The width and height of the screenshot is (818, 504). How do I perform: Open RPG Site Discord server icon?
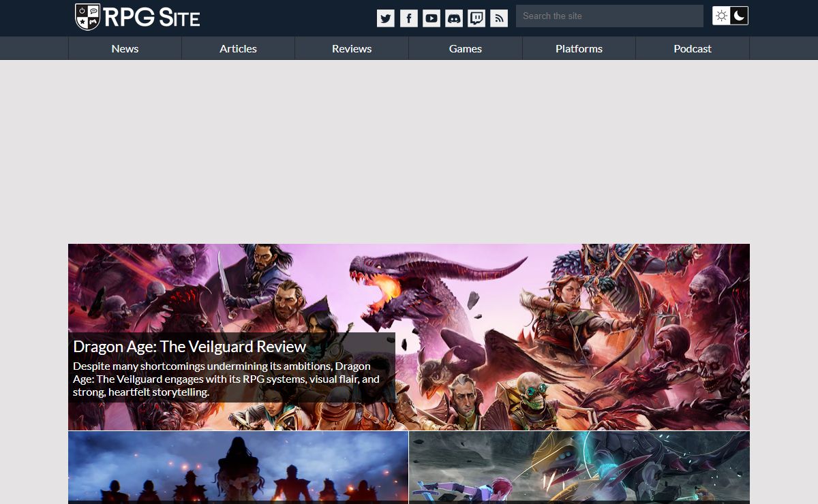click(453, 18)
